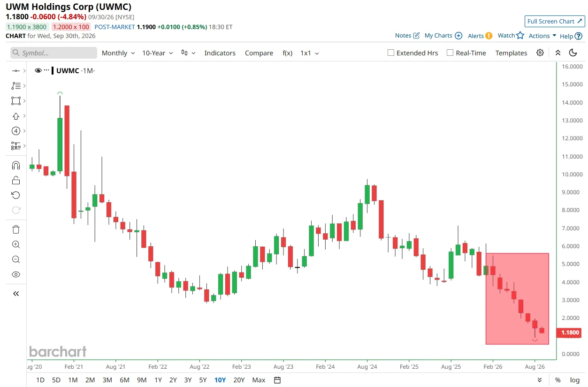Open Alerts with the exclamation icon
Viewport: 588px width, 387px height.
(x=489, y=36)
